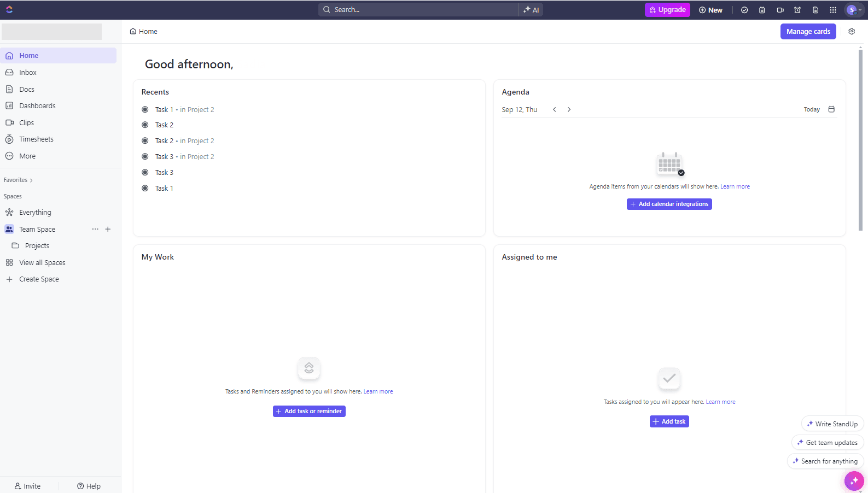Screen dimensions: 868x493
Task: Click the floating AI sparkle button
Action: click(854, 481)
